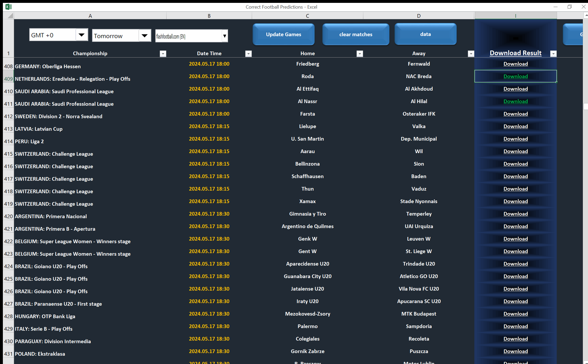The image size is (588, 364).
Task: Download result for Al Nassr vs Al Hilal
Action: point(515,101)
